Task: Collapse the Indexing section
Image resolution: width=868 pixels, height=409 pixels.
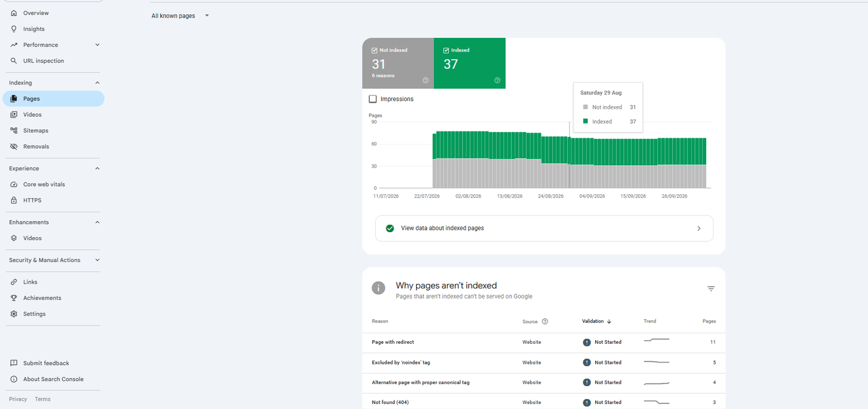Action: [97, 83]
